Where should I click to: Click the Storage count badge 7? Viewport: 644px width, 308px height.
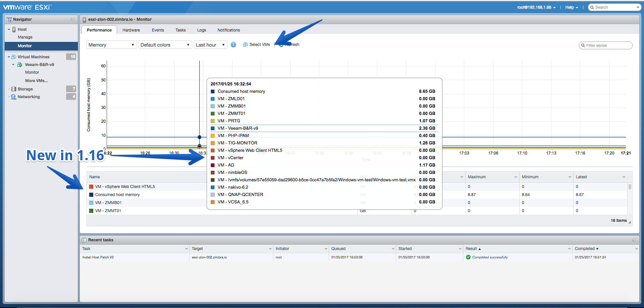pos(71,89)
